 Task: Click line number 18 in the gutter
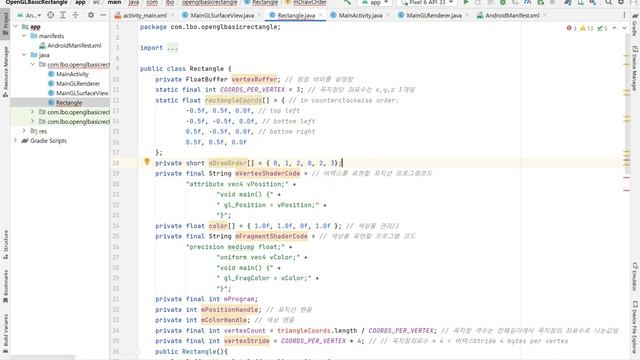click(x=116, y=163)
